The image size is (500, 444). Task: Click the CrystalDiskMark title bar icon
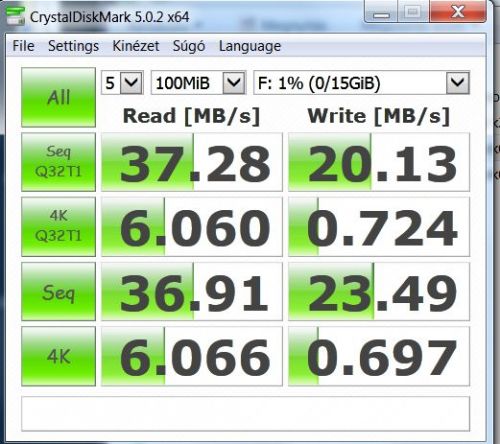click(15, 15)
